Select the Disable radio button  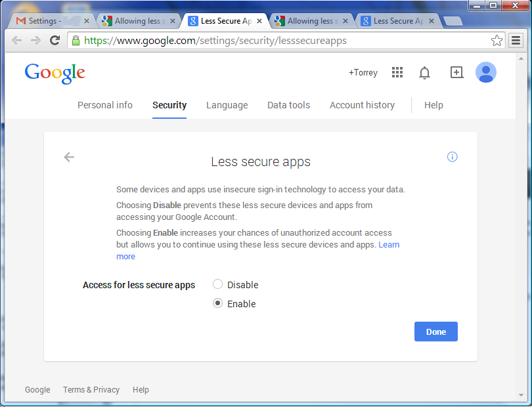tap(217, 284)
